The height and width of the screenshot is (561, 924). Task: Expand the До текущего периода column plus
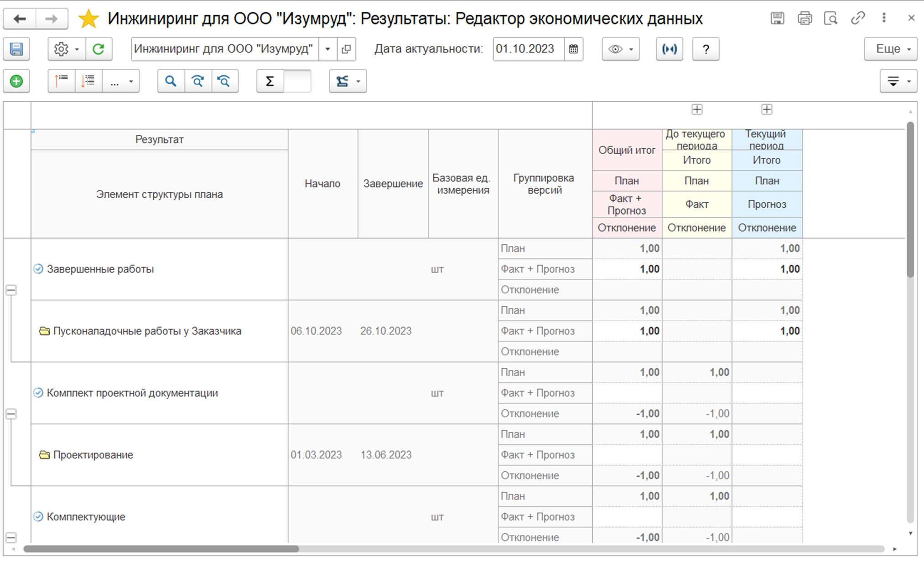pos(697,109)
